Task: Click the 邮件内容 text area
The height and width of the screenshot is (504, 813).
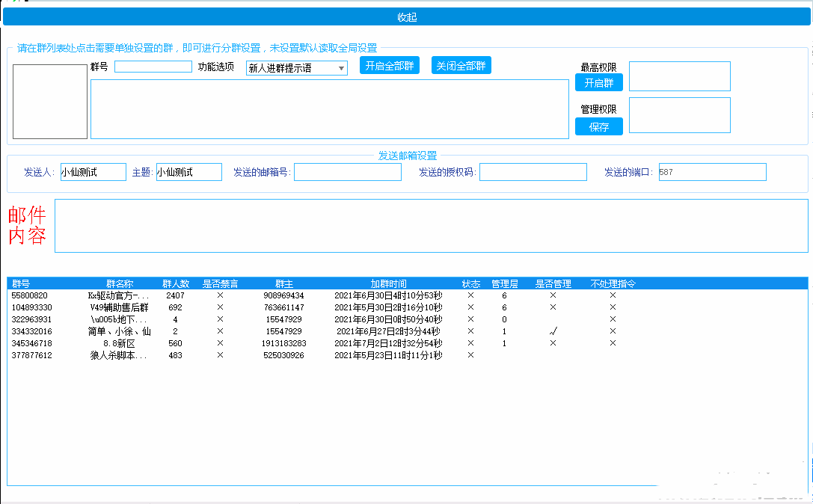Action: (431, 226)
